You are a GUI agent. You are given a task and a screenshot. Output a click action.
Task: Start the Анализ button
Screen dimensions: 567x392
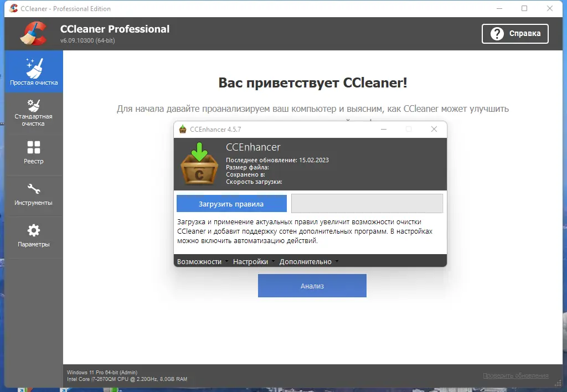(x=312, y=286)
